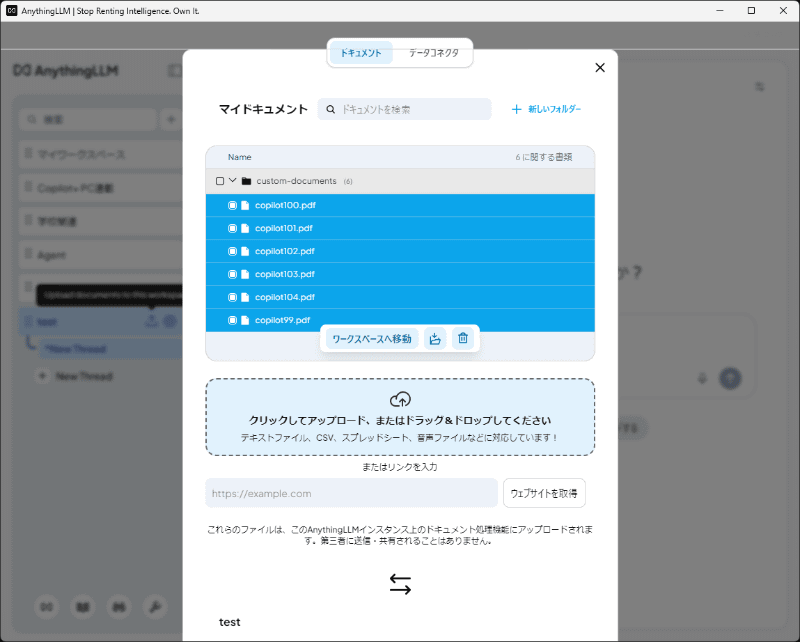Image resolution: width=800 pixels, height=642 pixels.
Task: Click the cloud upload icon
Action: point(400,399)
